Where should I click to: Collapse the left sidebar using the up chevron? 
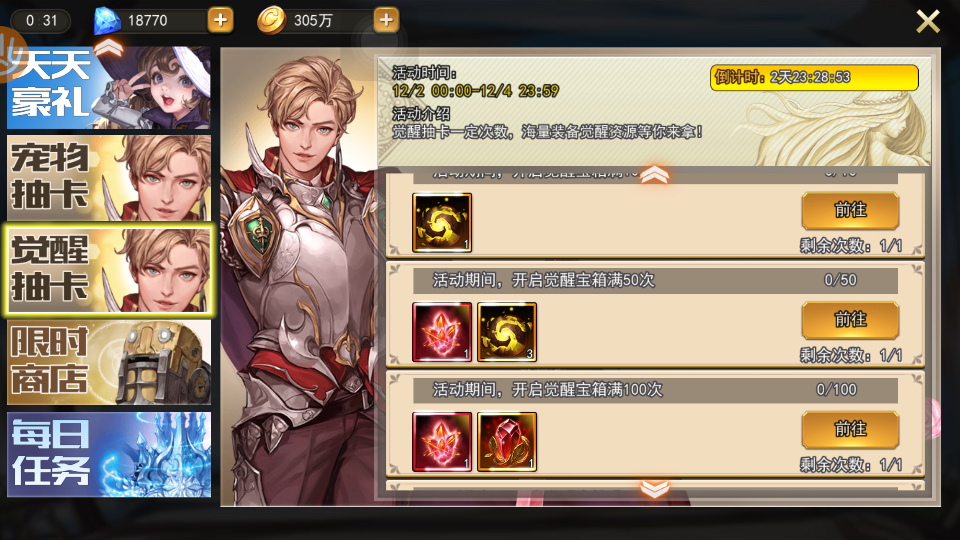coord(108,48)
